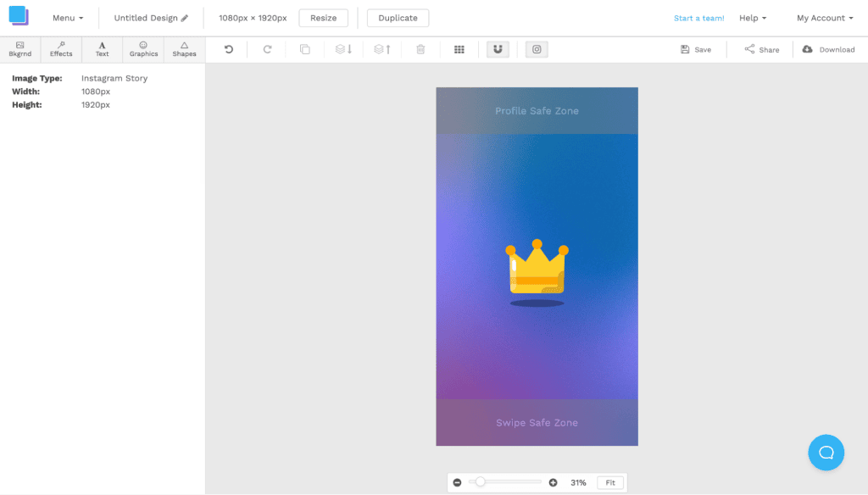Click the Fit zoom button

point(610,483)
